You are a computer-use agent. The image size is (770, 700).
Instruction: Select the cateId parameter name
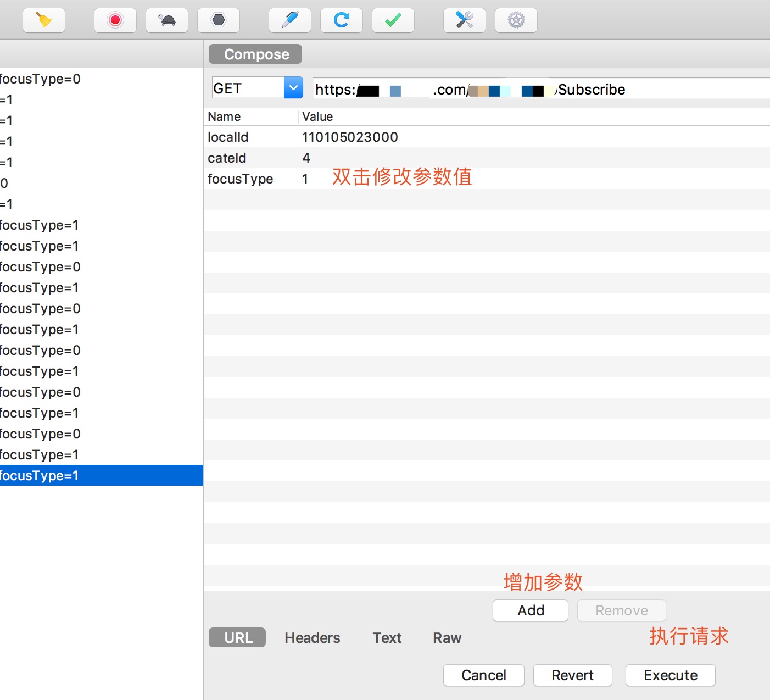(x=227, y=158)
